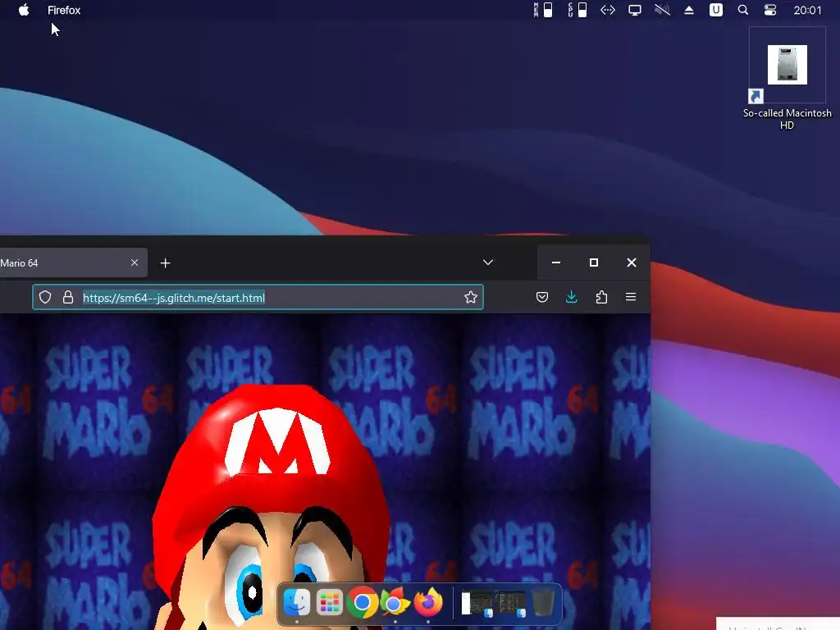This screenshot has width=840, height=630.
Task: Open Control Center toggles icon
Action: pyautogui.click(x=770, y=10)
